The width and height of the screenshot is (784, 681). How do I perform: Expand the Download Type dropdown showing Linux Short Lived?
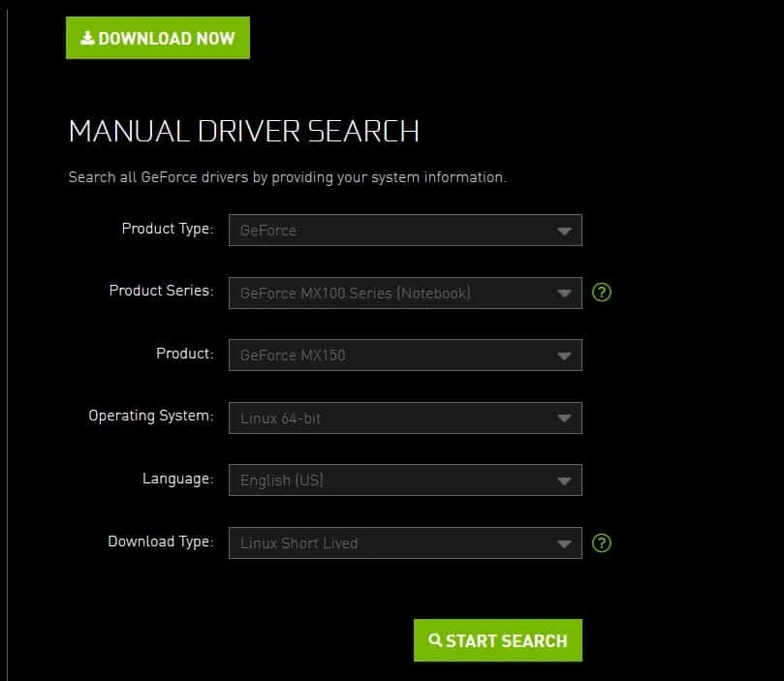[404, 542]
